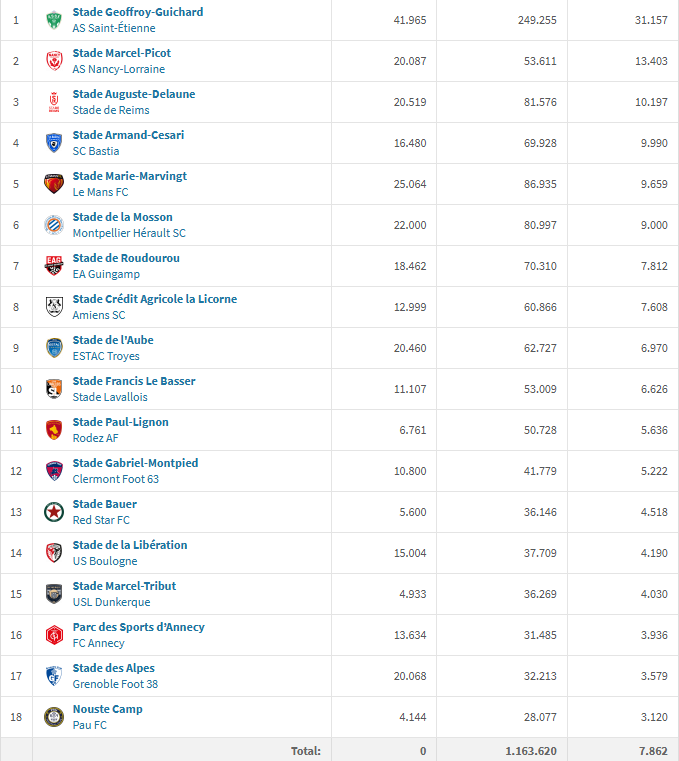Click the SC Bastia club crest
Viewport: 679px width, 761px height.
pos(54,143)
